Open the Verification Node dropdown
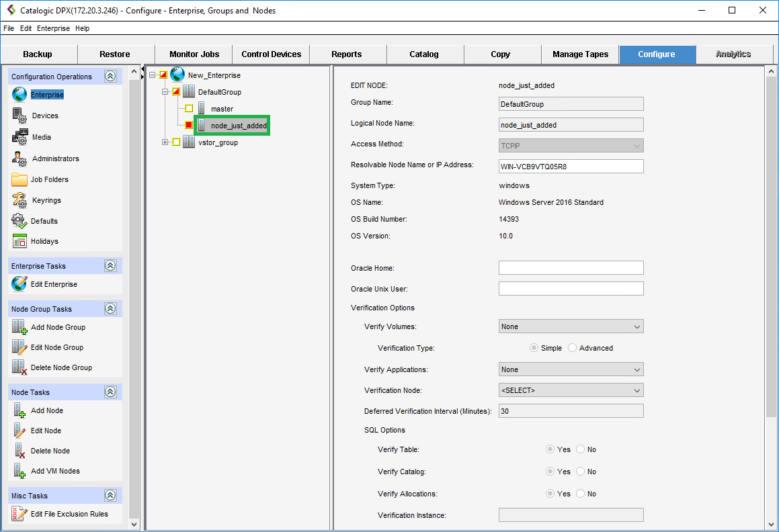The image size is (779, 532). pyautogui.click(x=571, y=390)
